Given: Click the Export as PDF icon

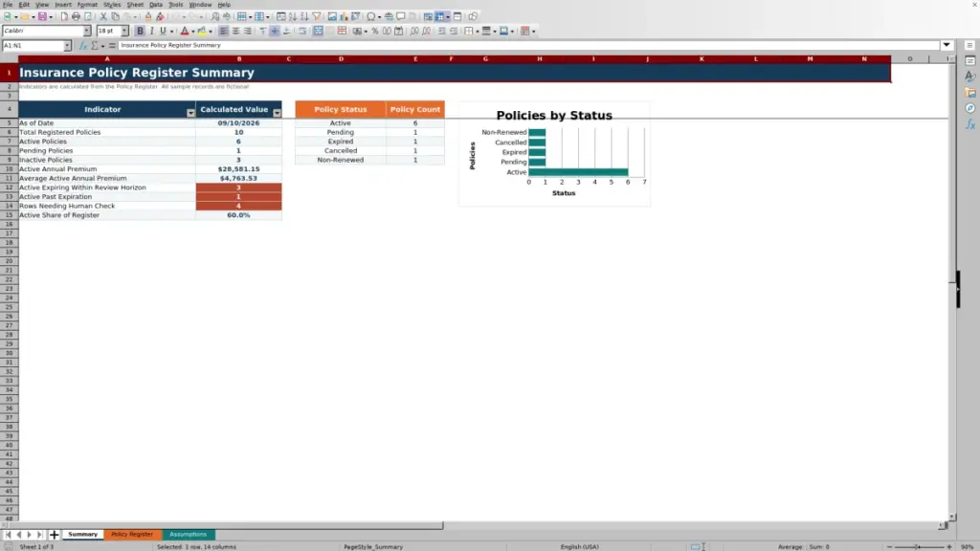Looking at the screenshot, I should click(64, 17).
